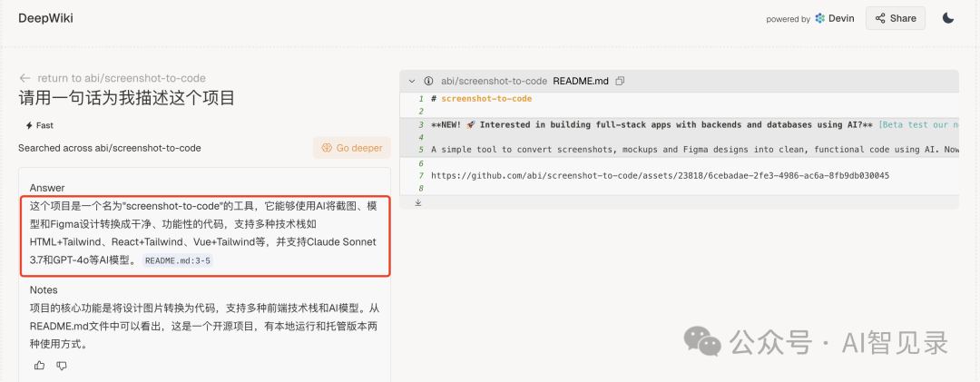Click the 'Notes' heading
The image size is (980, 382).
pos(44,290)
